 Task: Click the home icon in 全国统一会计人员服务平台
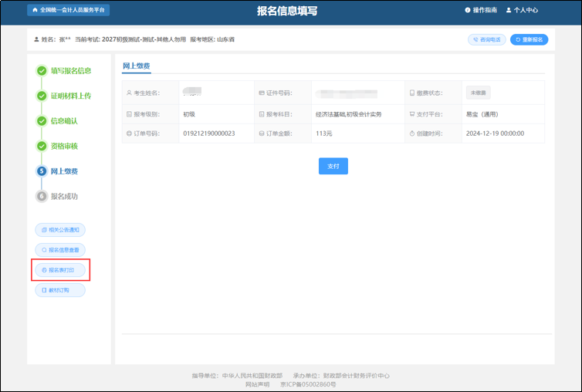click(34, 11)
